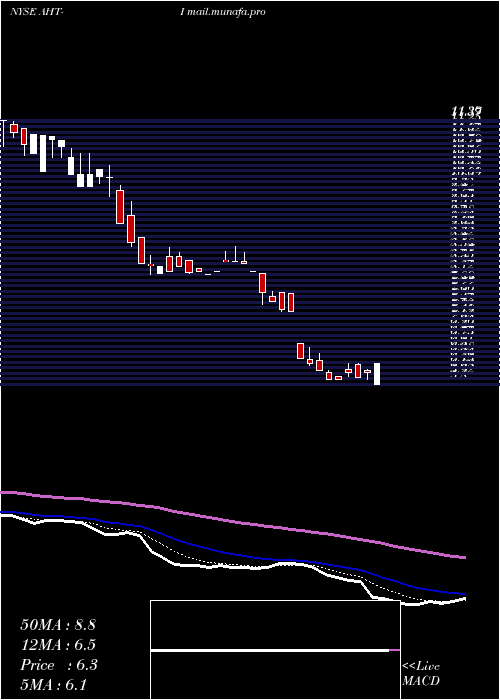Click the NYSE AHT- ticker label
The image size is (500, 700).
(36, 12)
